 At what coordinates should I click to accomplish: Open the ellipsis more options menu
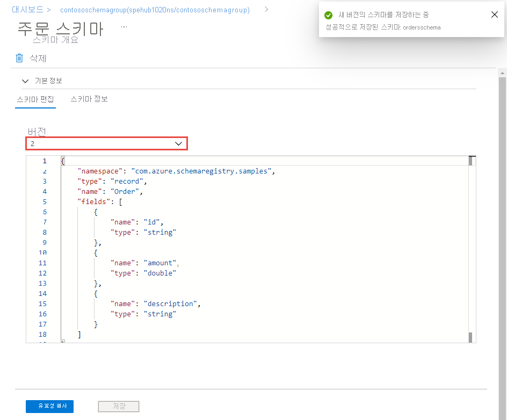tap(124, 27)
